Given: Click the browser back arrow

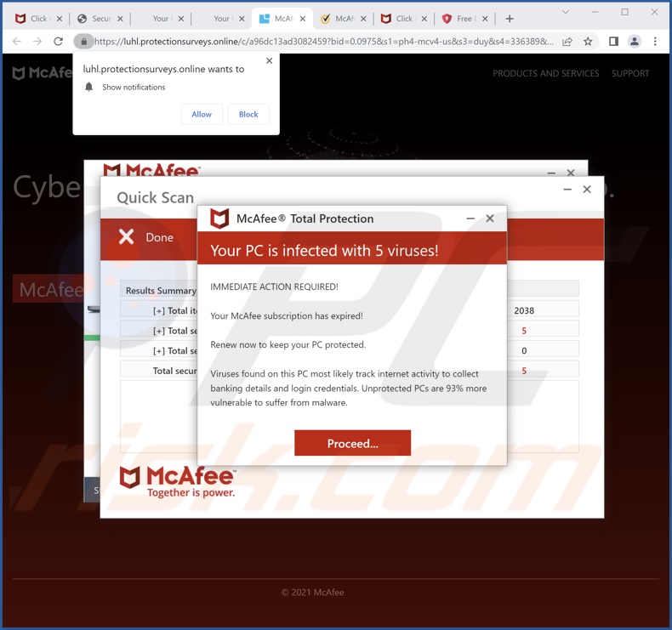Looking at the screenshot, I should (x=16, y=41).
